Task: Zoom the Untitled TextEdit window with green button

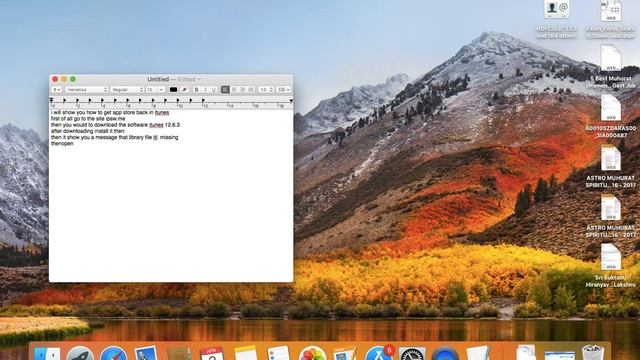Action: pyautogui.click(x=73, y=79)
